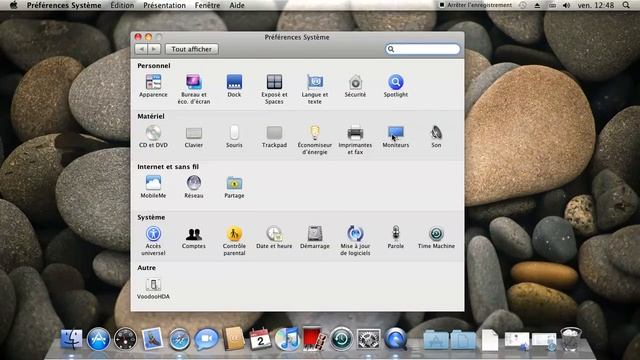The image size is (640, 360).
Task: Open the Son preference pane
Action: [x=436, y=137]
